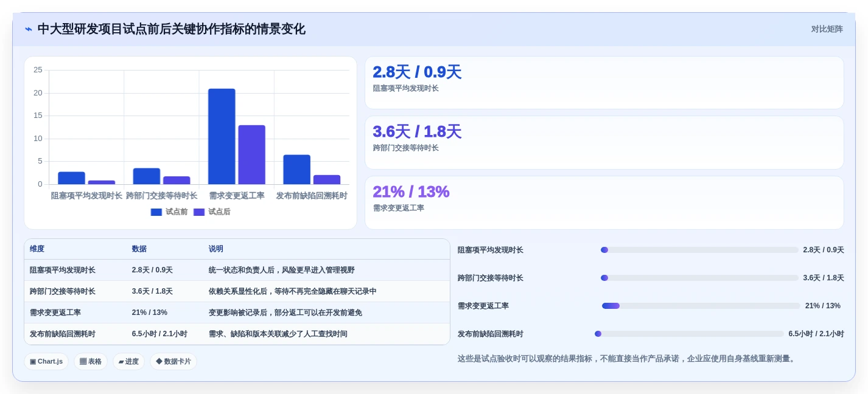Click the 2.8天 / 0.9天 card headline
The height and width of the screenshot is (394, 868).
[x=417, y=72]
